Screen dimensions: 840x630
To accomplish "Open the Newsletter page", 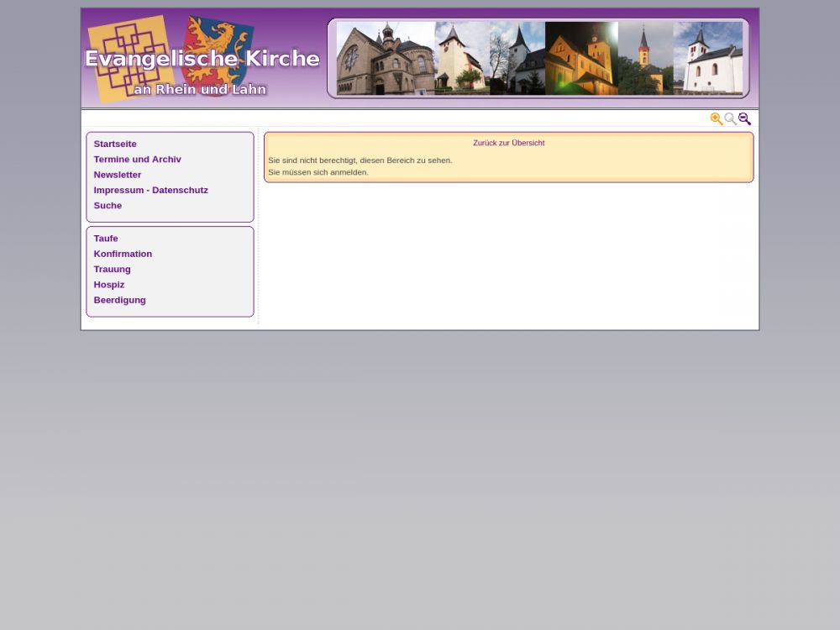I will (118, 175).
